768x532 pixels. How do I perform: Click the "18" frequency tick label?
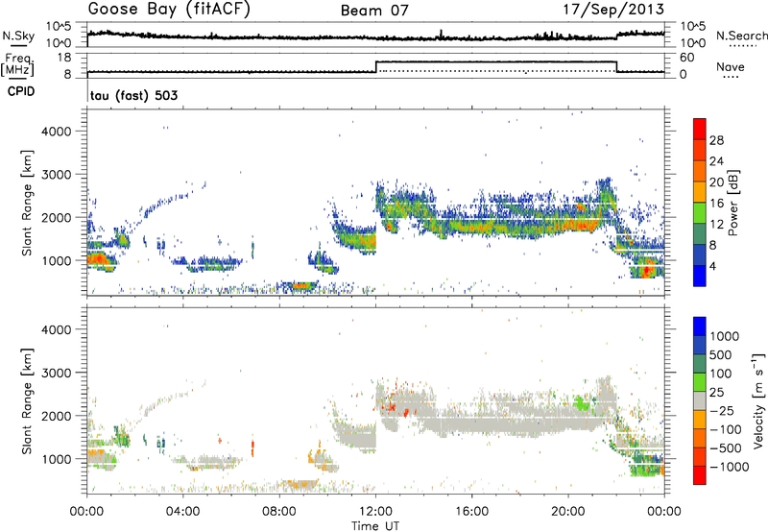64,58
